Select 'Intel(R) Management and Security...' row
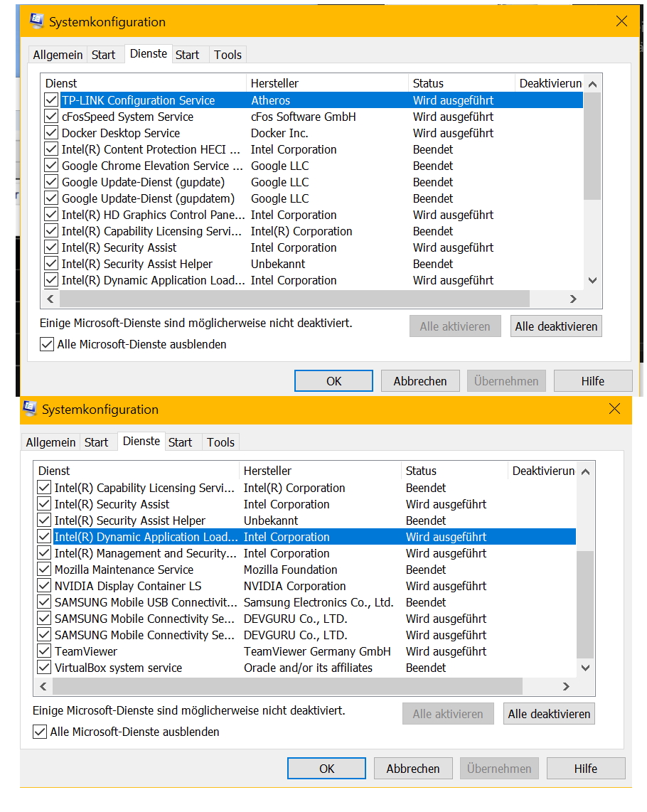The width and height of the screenshot is (647, 812). pyautogui.click(x=305, y=554)
